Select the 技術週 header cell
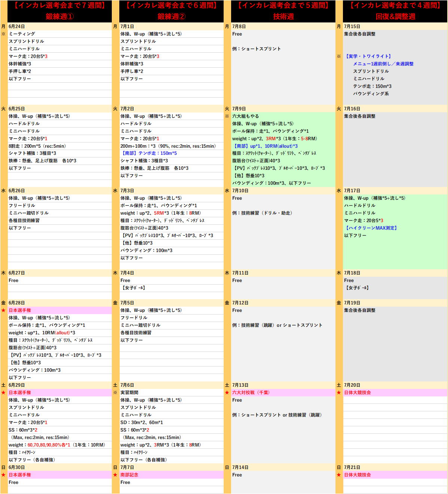The height and width of the screenshot is (494, 448). (283, 16)
